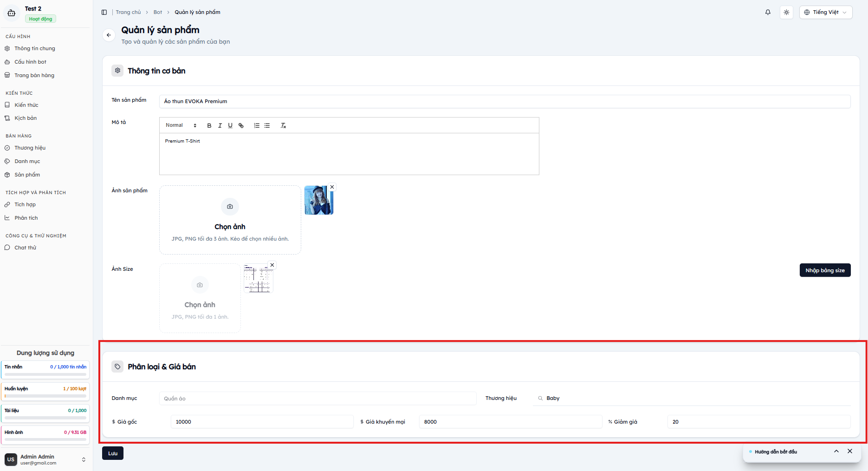Click the Tin nhắn usage card
Screen dimensions: 868x471
point(45,370)
